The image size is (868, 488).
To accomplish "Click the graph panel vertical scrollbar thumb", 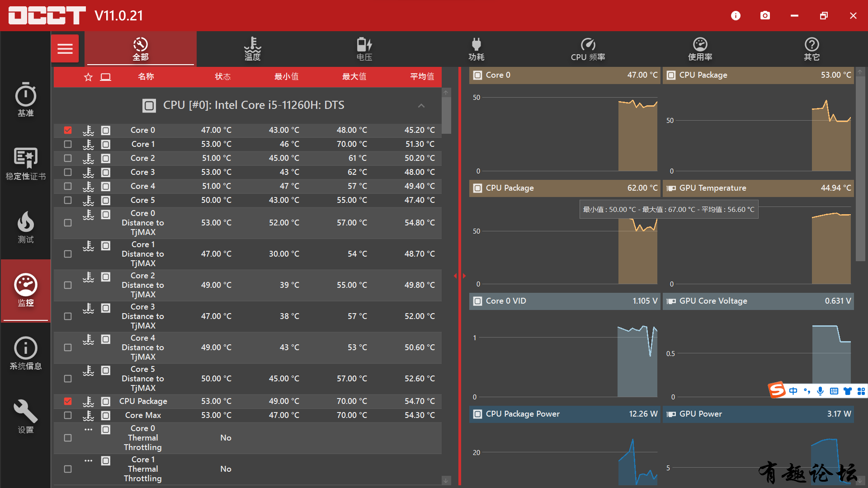I will 860,168.
